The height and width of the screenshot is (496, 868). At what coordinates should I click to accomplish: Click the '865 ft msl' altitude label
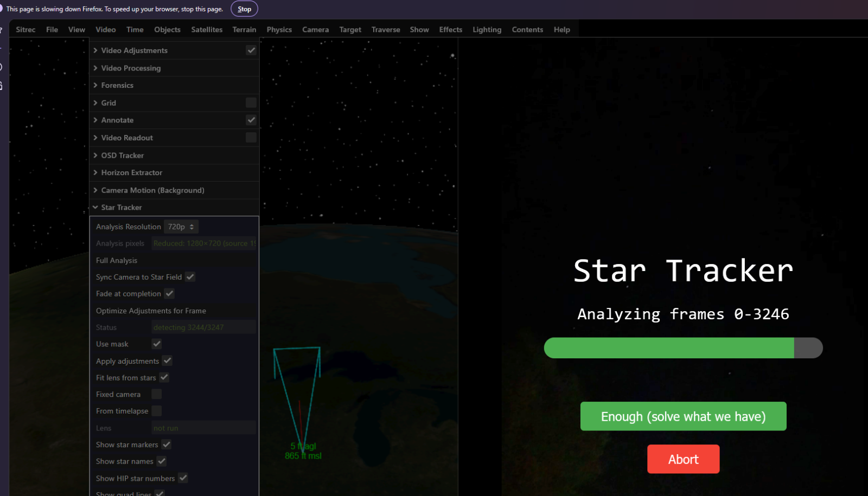tap(303, 456)
